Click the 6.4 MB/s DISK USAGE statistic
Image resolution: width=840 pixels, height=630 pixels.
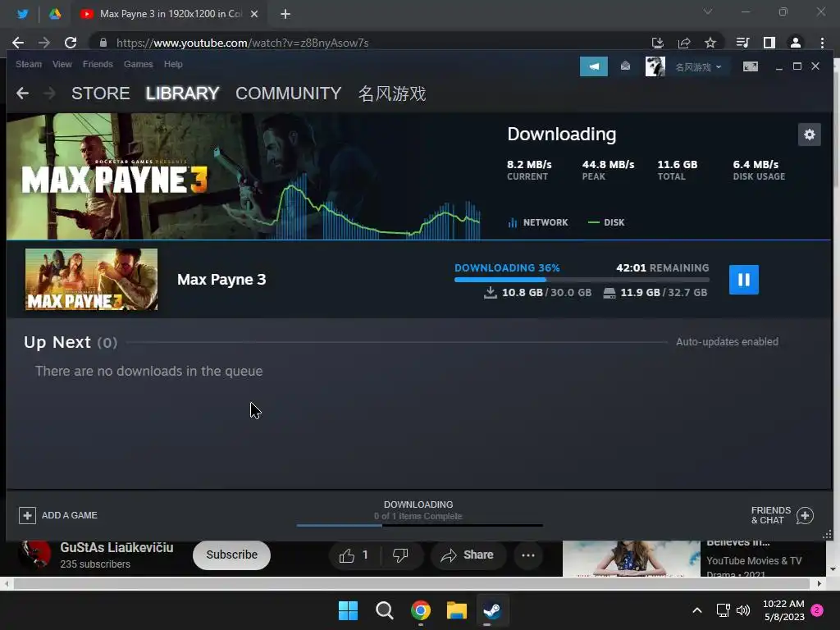759,170
